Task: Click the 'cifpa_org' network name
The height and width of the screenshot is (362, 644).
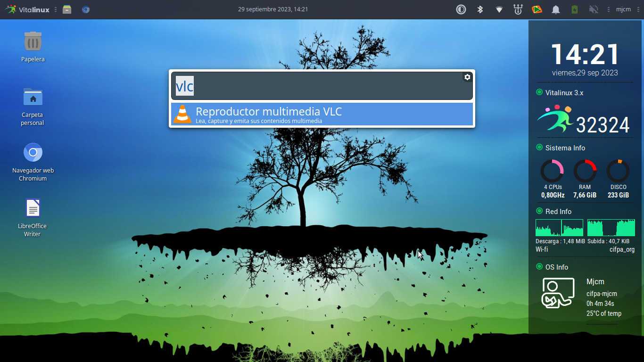Action: click(622, 250)
